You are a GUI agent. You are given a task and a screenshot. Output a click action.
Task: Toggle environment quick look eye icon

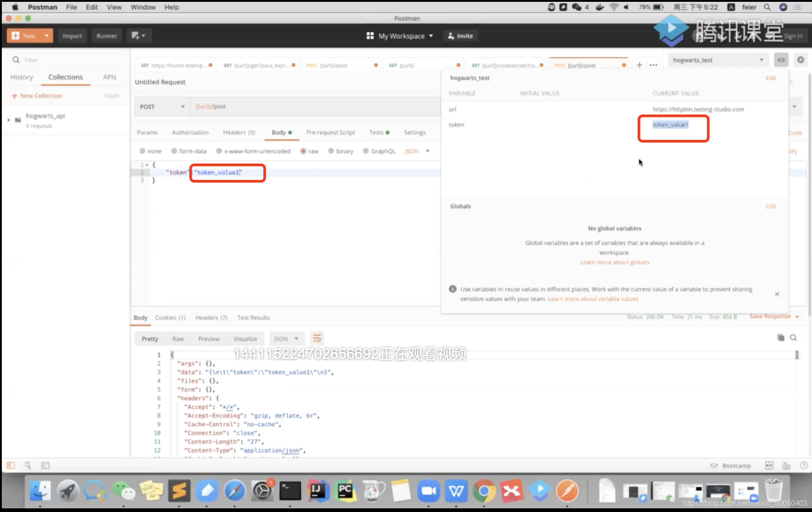(781, 60)
